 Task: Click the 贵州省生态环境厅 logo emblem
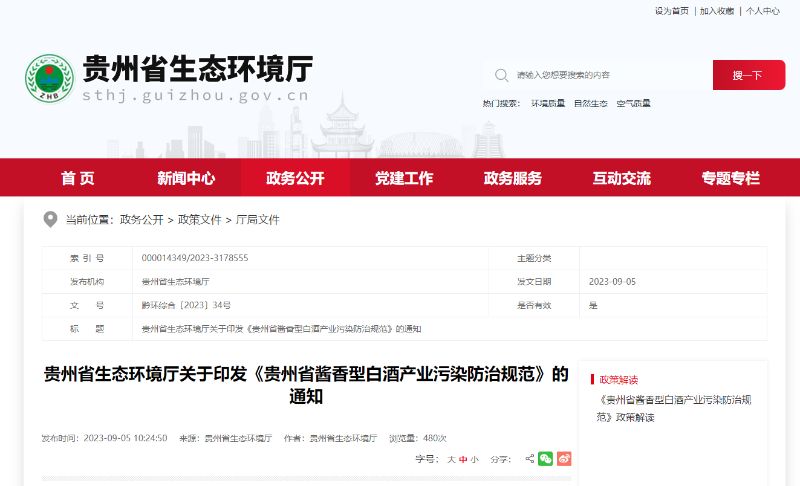click(50, 78)
